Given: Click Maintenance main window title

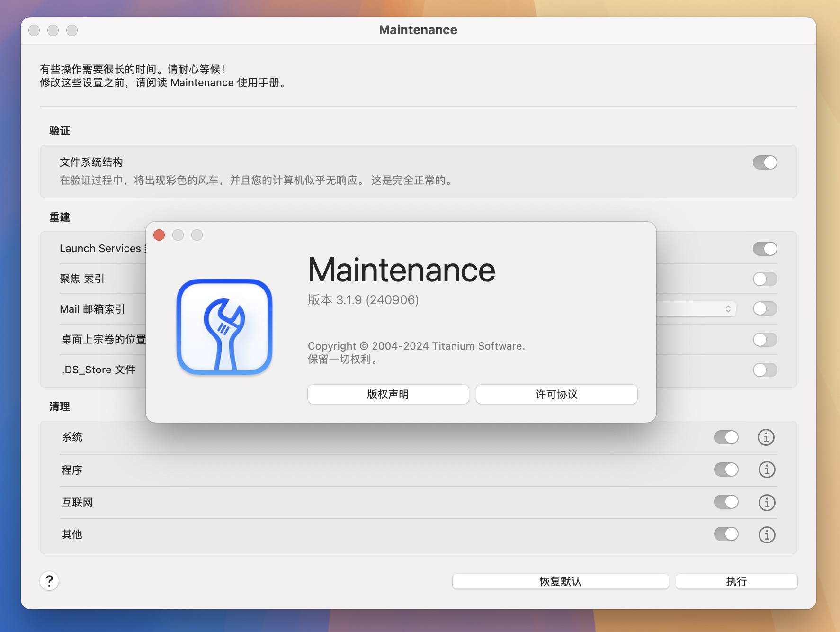Looking at the screenshot, I should tap(418, 30).
